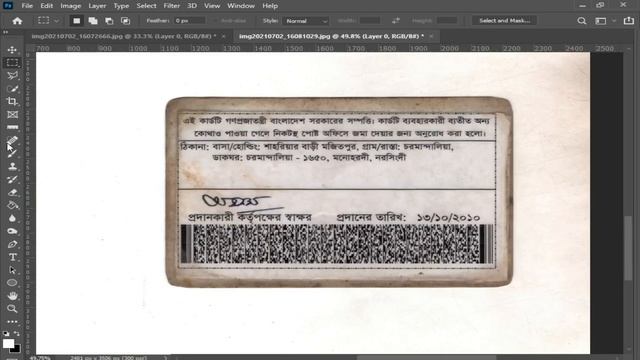The height and width of the screenshot is (360, 640).
Task: Select the Path Selection tool
Action: pos(12,270)
